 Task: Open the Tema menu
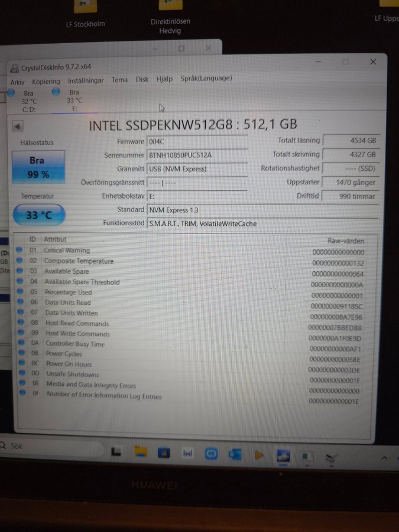coord(119,80)
